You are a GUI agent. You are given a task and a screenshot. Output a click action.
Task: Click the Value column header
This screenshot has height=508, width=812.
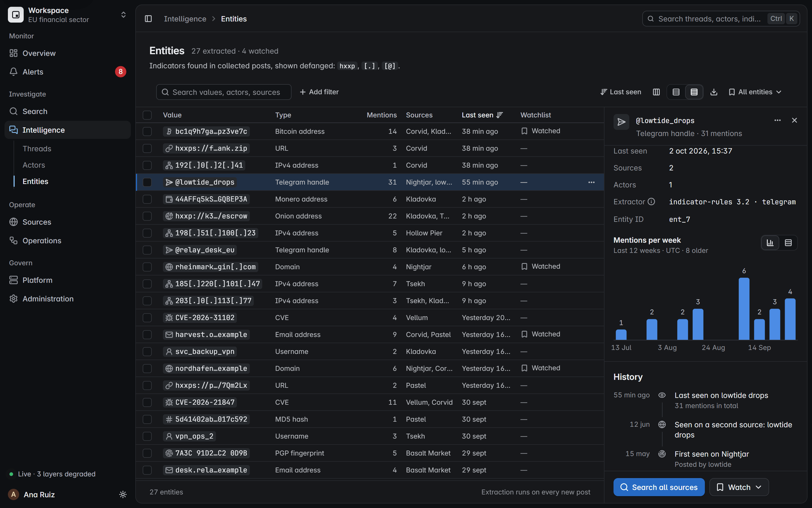click(x=172, y=115)
